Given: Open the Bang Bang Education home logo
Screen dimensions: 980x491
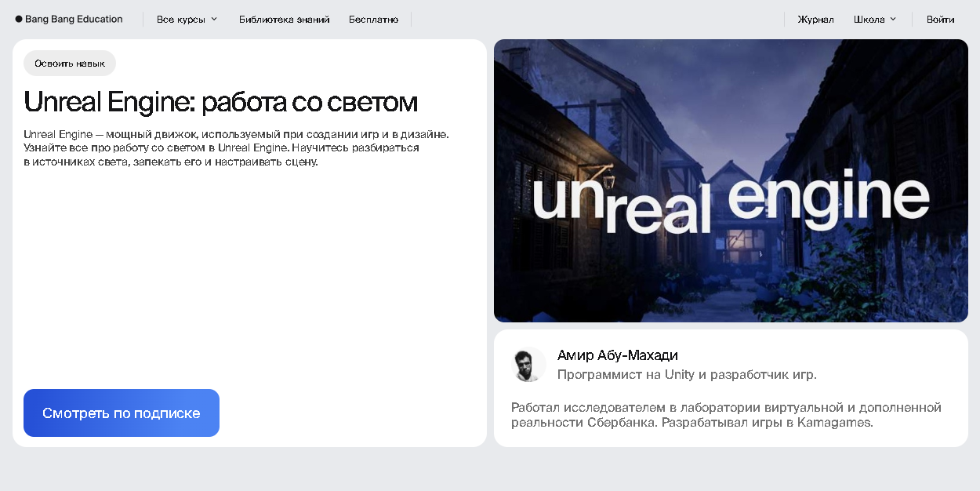Looking at the screenshot, I should point(69,19).
